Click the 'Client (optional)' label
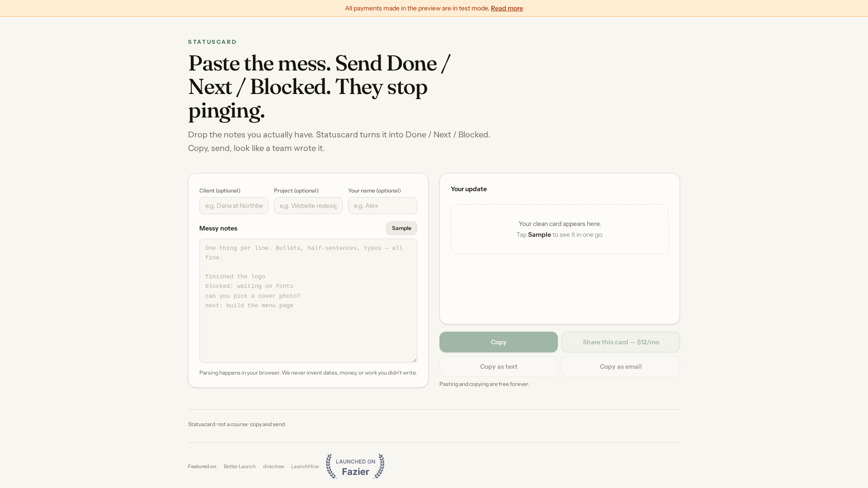 [220, 191]
